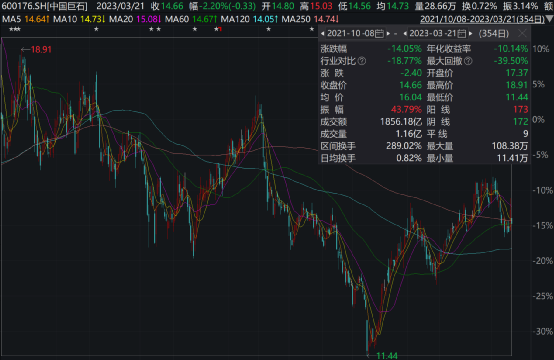Step start date 2021-10-08 forward one day
Screen dimensions: 554x360
(x=388, y=34)
